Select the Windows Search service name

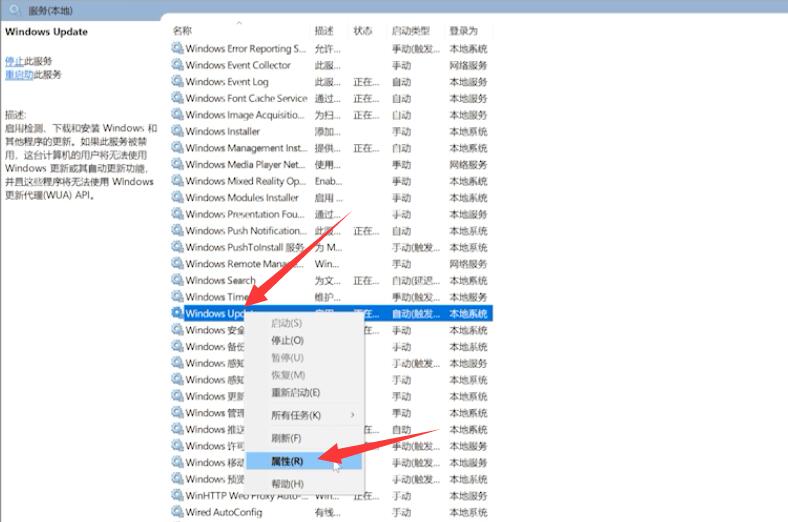pos(220,280)
